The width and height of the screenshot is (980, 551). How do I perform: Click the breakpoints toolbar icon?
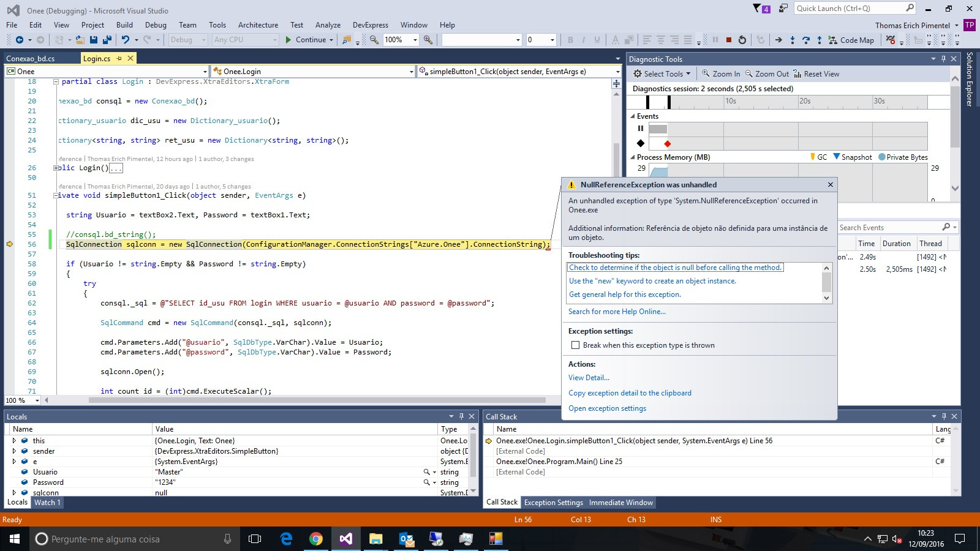(891, 40)
